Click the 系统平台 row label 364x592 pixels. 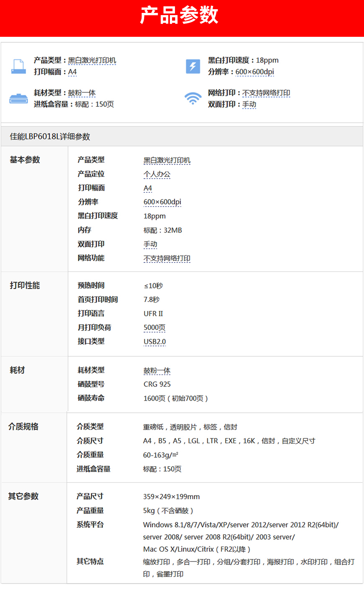[90, 525]
